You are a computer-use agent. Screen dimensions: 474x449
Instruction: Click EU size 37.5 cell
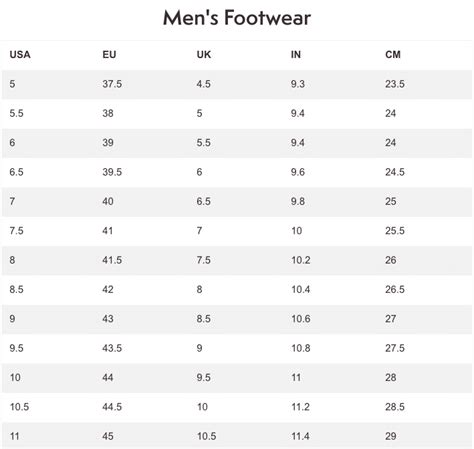click(x=112, y=84)
